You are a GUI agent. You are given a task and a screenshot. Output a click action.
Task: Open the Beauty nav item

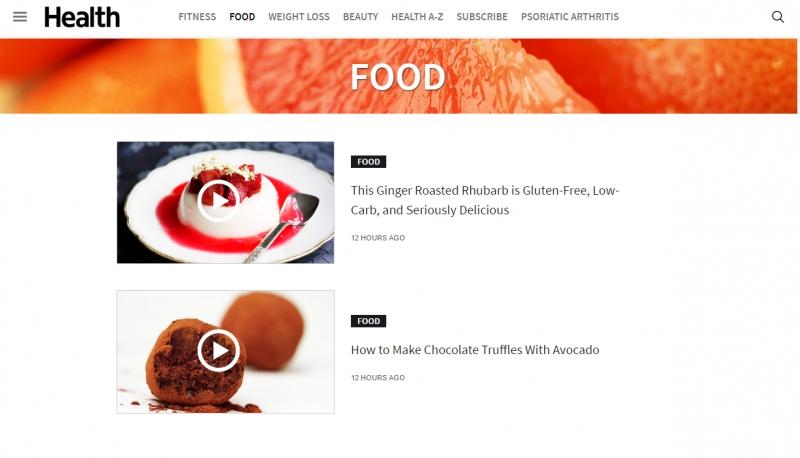coord(361,17)
